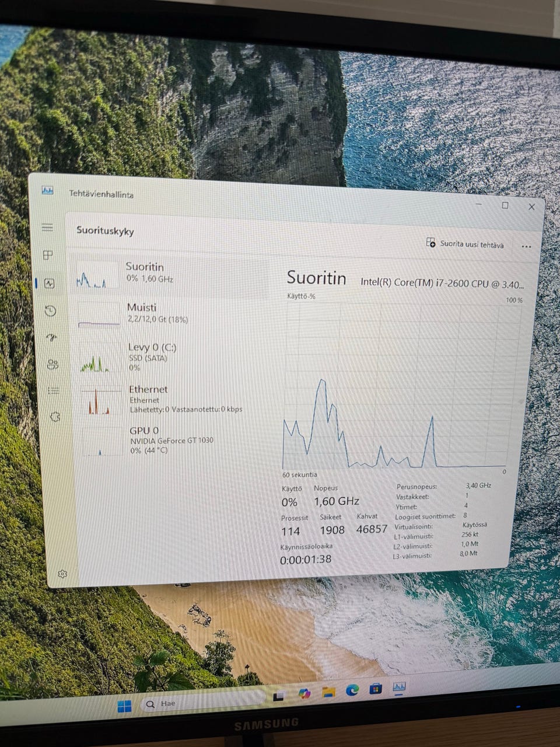The width and height of the screenshot is (560, 747).
Task: Open the hamburger navigation menu in Tehtävienhallinta
Action: (47, 227)
